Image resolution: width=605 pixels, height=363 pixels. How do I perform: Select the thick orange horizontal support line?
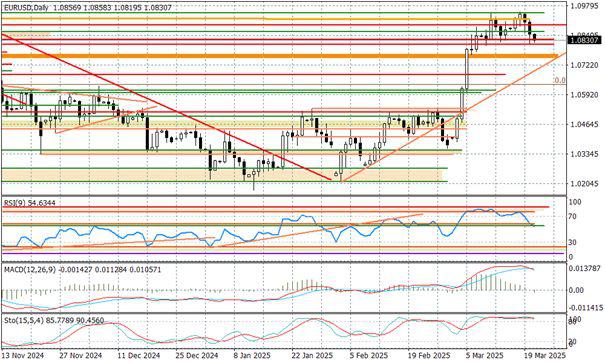tap(280, 56)
